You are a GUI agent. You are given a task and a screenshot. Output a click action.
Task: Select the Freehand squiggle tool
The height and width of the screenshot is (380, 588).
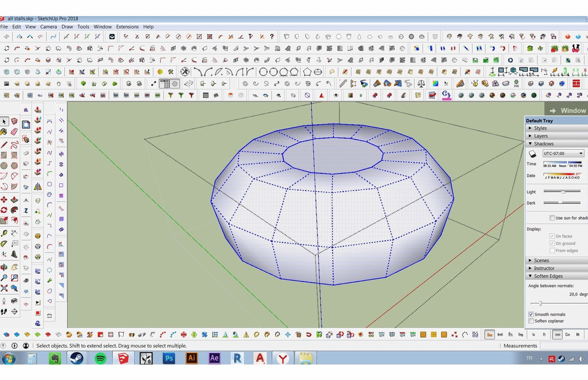click(14, 145)
